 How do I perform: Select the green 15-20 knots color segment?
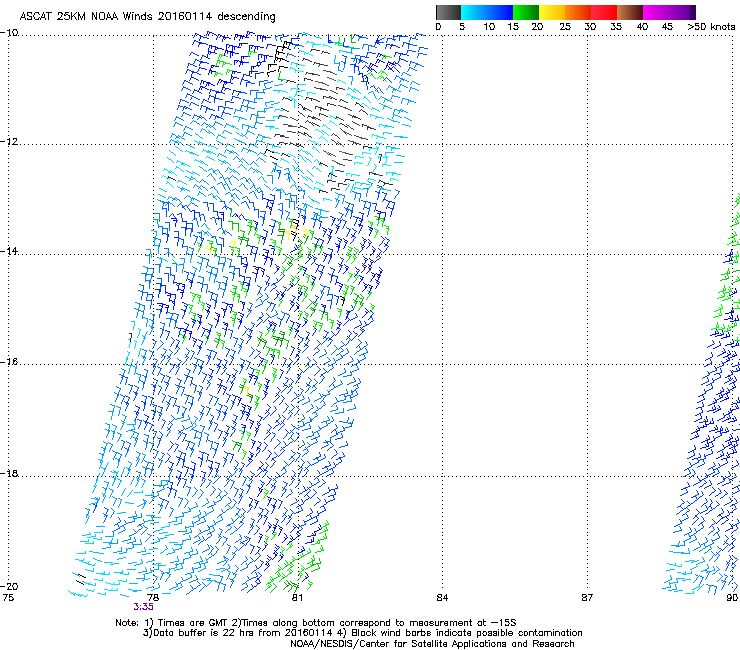point(526,12)
